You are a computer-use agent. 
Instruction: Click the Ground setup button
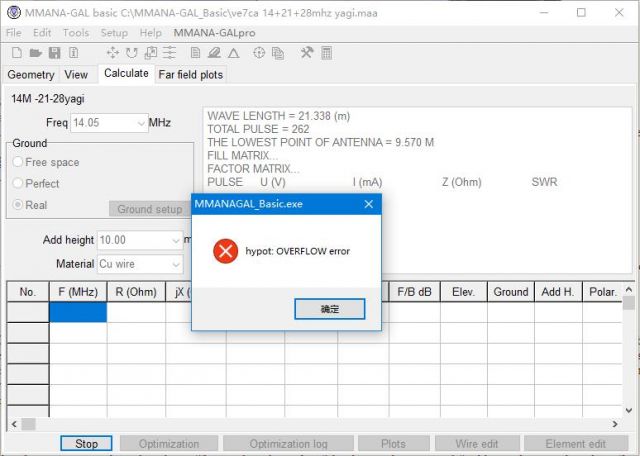[x=150, y=209]
